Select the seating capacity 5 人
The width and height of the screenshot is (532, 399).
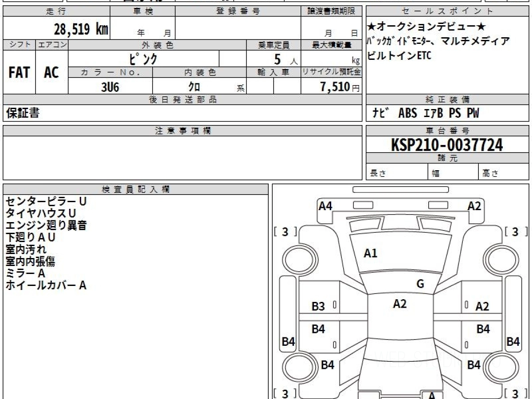point(286,59)
